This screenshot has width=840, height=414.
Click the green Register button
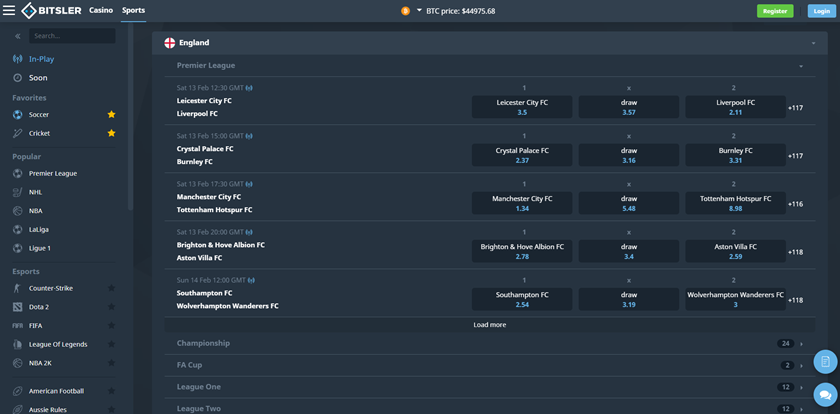[775, 11]
